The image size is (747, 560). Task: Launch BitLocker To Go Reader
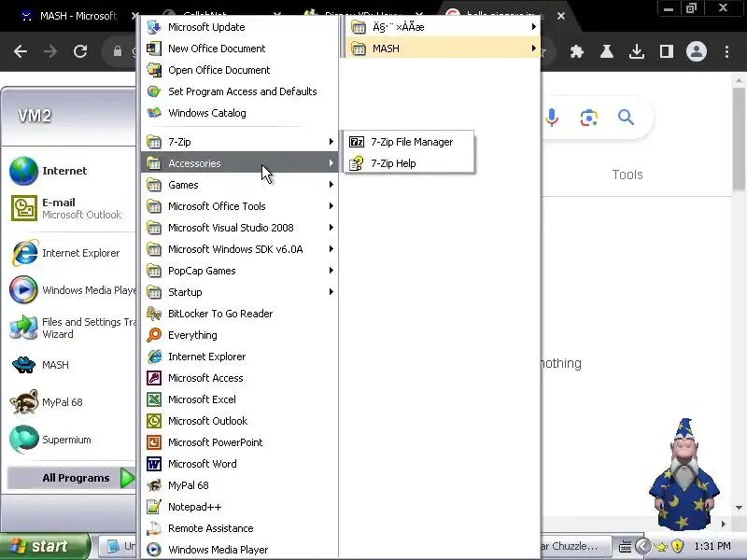point(239,314)
